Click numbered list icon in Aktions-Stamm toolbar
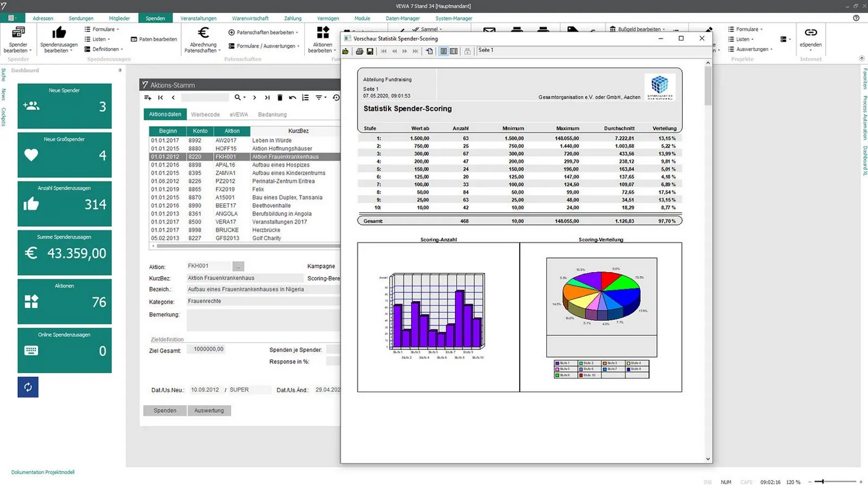This screenshot has height=485, width=868. pyautogui.click(x=306, y=98)
